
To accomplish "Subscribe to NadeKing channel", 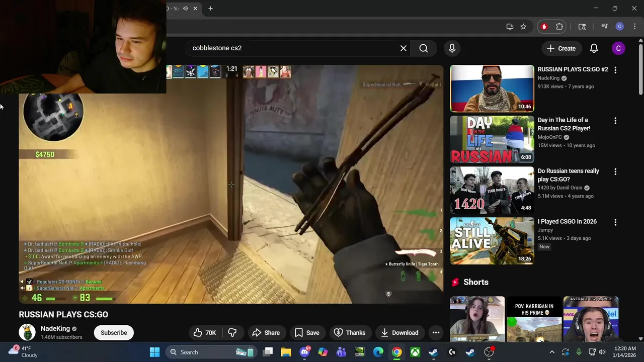I will pyautogui.click(x=114, y=332).
